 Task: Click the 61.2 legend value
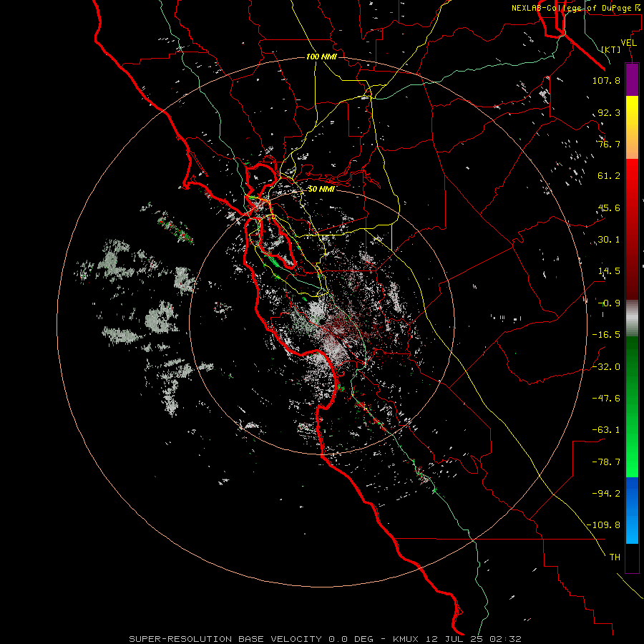pos(609,176)
